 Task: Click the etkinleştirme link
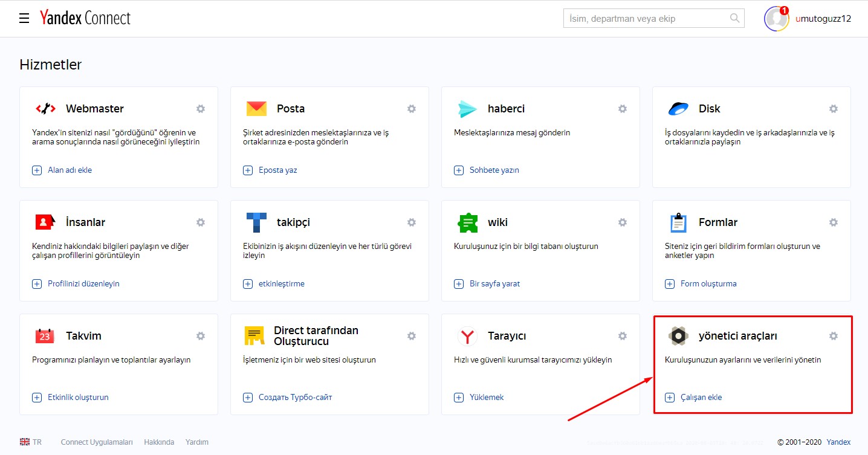click(282, 284)
